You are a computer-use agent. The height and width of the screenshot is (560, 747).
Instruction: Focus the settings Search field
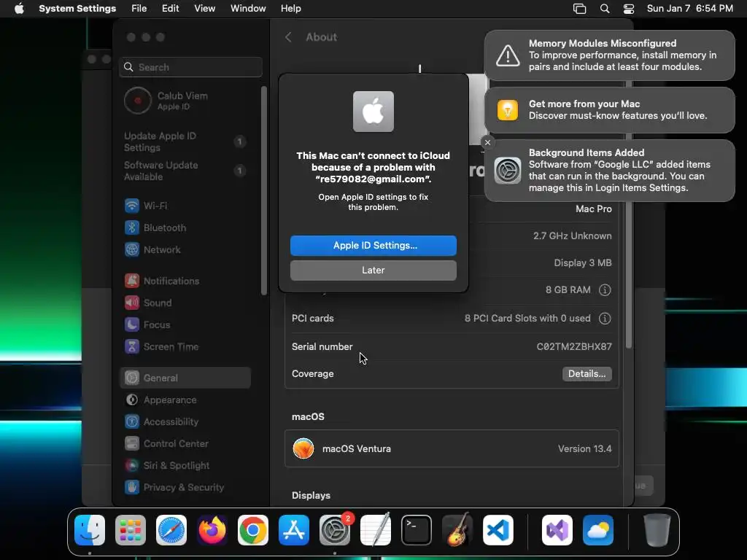pyautogui.click(x=190, y=67)
